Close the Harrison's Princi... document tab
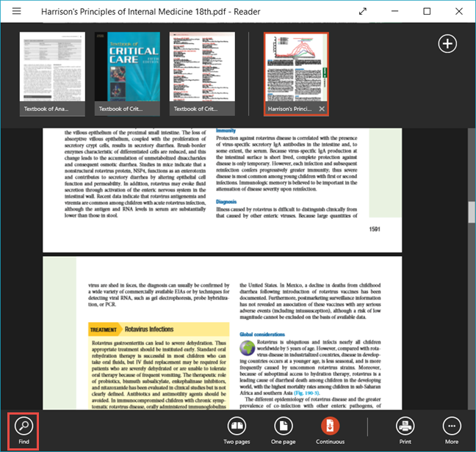 322,109
